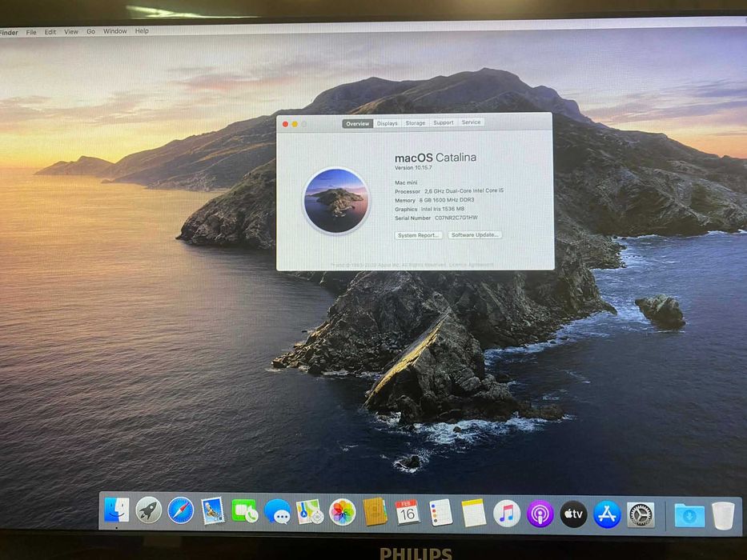Switch to the Support tab
Screen dimensions: 747x560
coord(443,122)
